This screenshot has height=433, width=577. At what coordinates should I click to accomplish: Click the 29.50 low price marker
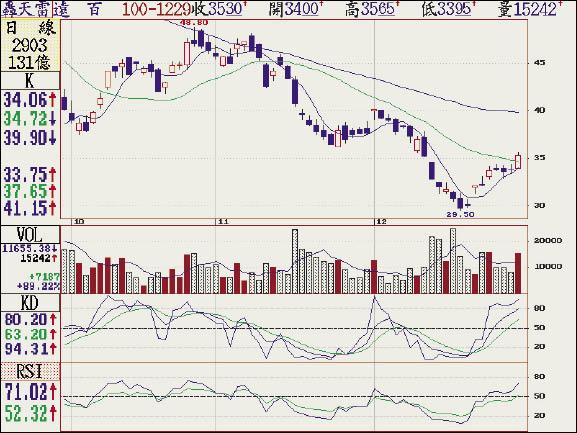tap(460, 214)
